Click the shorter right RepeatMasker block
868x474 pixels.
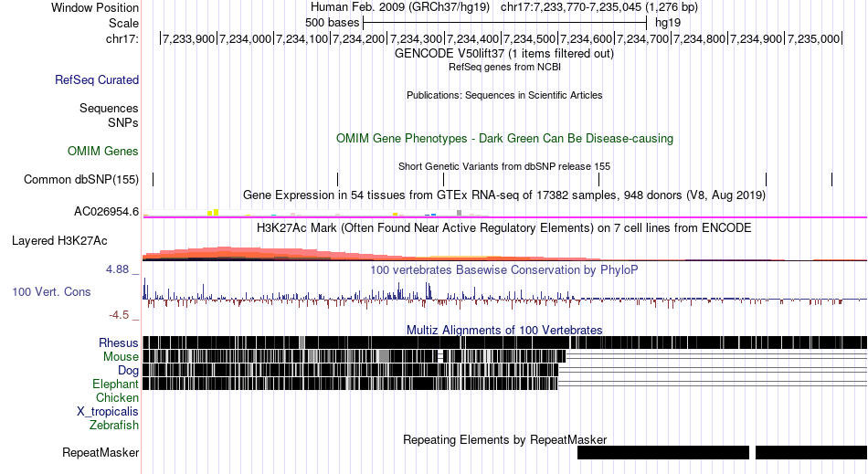pyautogui.click(x=811, y=452)
